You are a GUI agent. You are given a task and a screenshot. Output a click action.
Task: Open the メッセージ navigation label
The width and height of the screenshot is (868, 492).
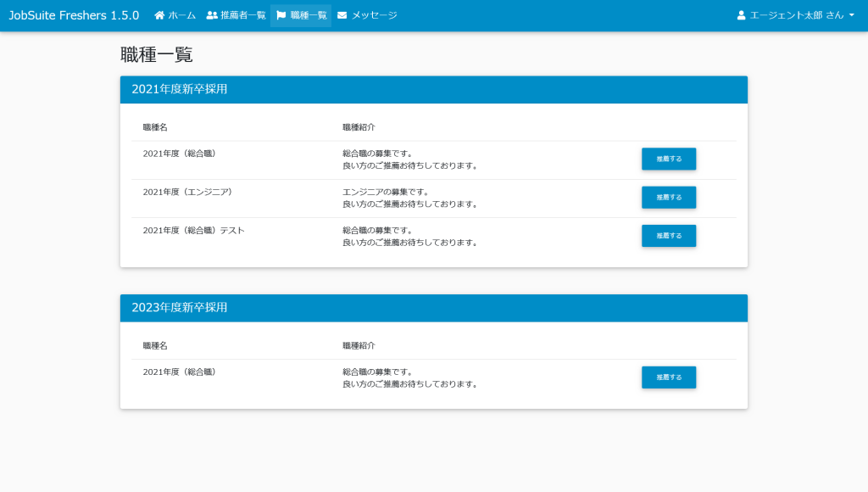374,15
